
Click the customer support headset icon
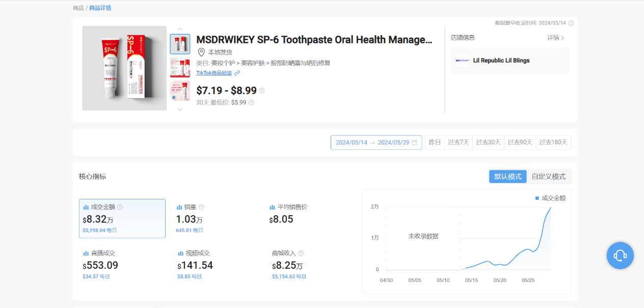pyautogui.click(x=620, y=255)
